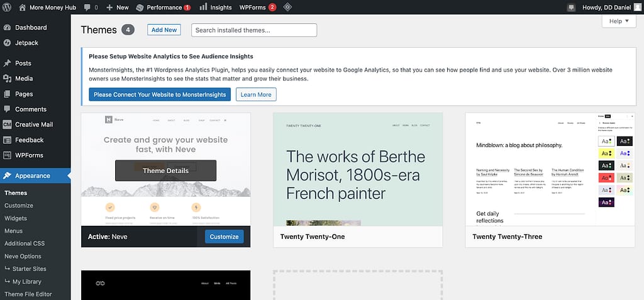Click the Search installed themes field
This screenshot has width=644, height=300.
[254, 30]
